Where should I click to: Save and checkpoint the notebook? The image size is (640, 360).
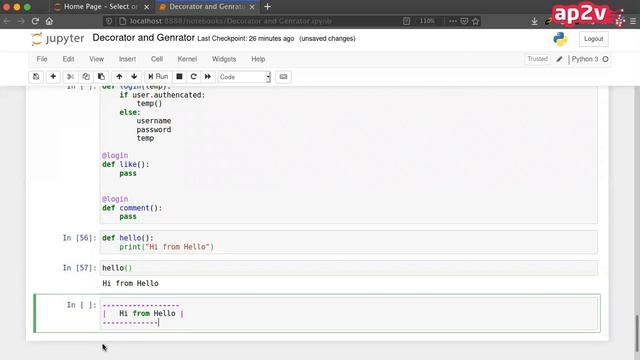36,77
